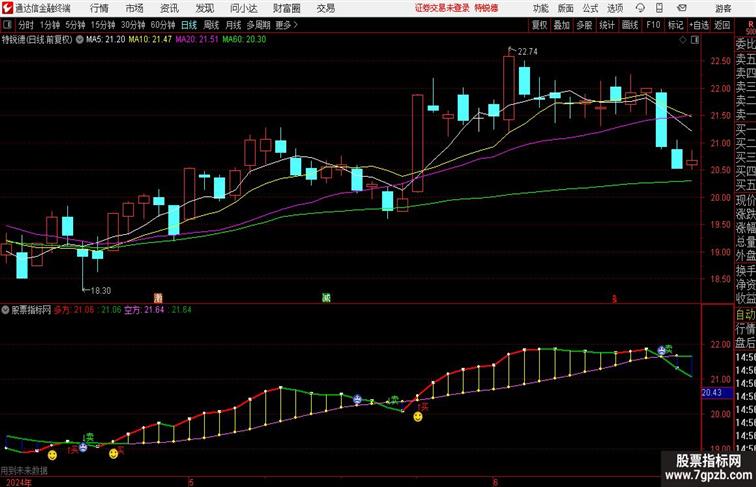
Task: Click the blue sad face at indicator peak
Action: pyautogui.click(x=662, y=351)
